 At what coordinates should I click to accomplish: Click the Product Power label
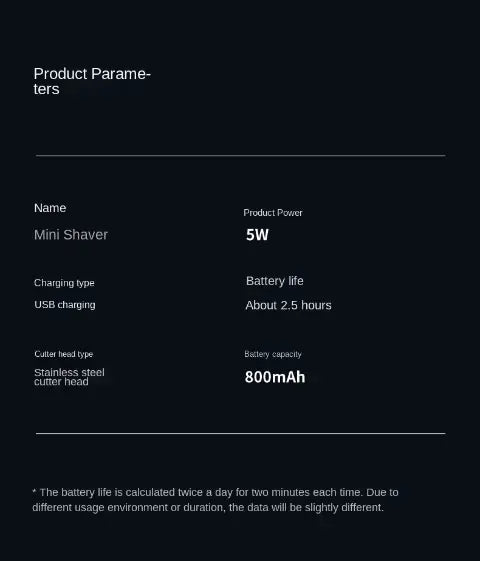[x=273, y=213]
